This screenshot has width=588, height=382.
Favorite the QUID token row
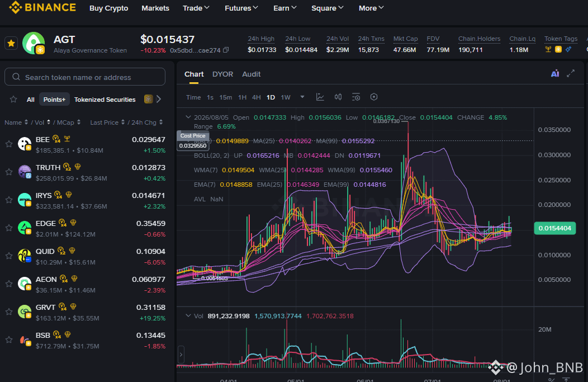point(8,256)
